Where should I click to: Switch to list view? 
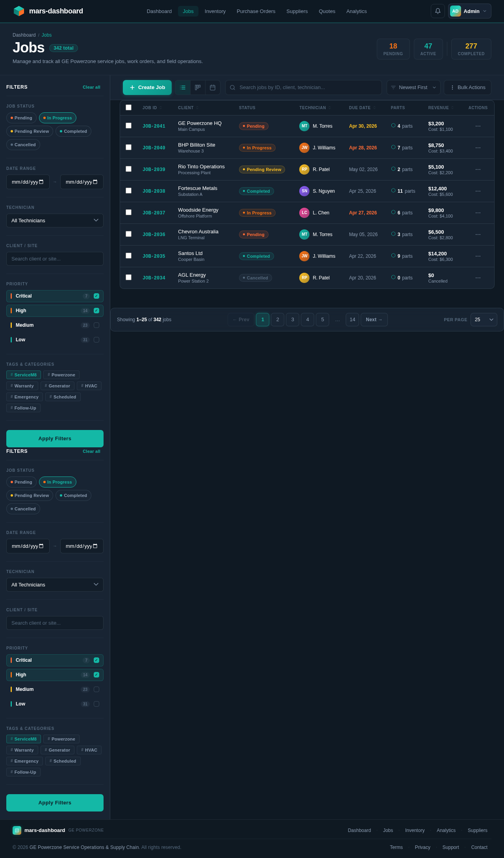[183, 87]
